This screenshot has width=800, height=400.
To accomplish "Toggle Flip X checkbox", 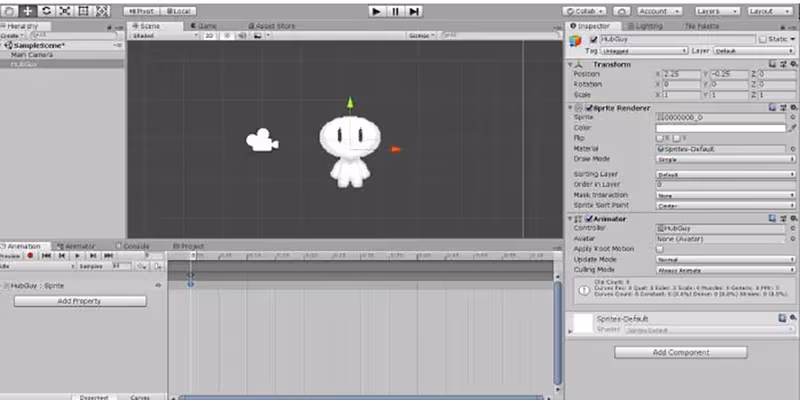I will 660,138.
